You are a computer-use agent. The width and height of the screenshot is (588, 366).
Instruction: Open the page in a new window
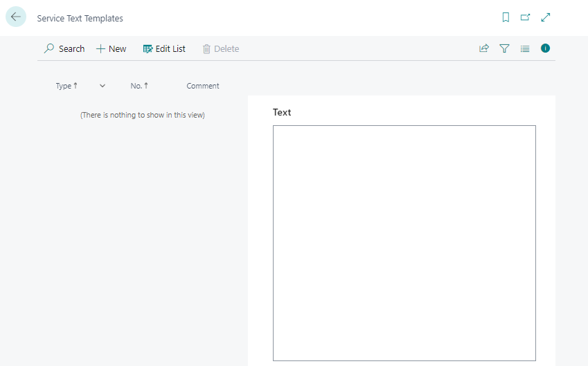click(525, 17)
